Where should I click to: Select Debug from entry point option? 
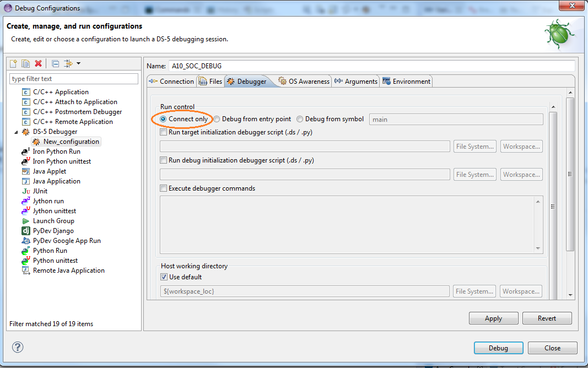[217, 119]
